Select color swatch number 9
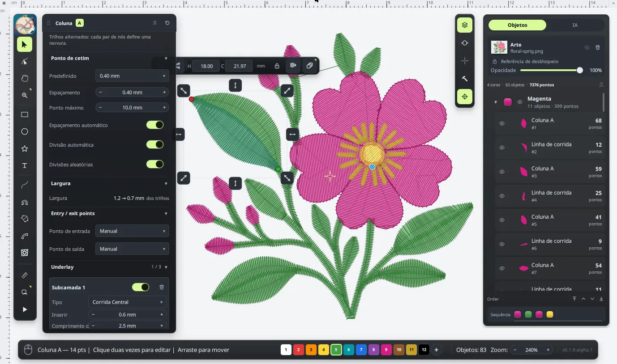This screenshot has width=617, height=364. pyautogui.click(x=386, y=350)
